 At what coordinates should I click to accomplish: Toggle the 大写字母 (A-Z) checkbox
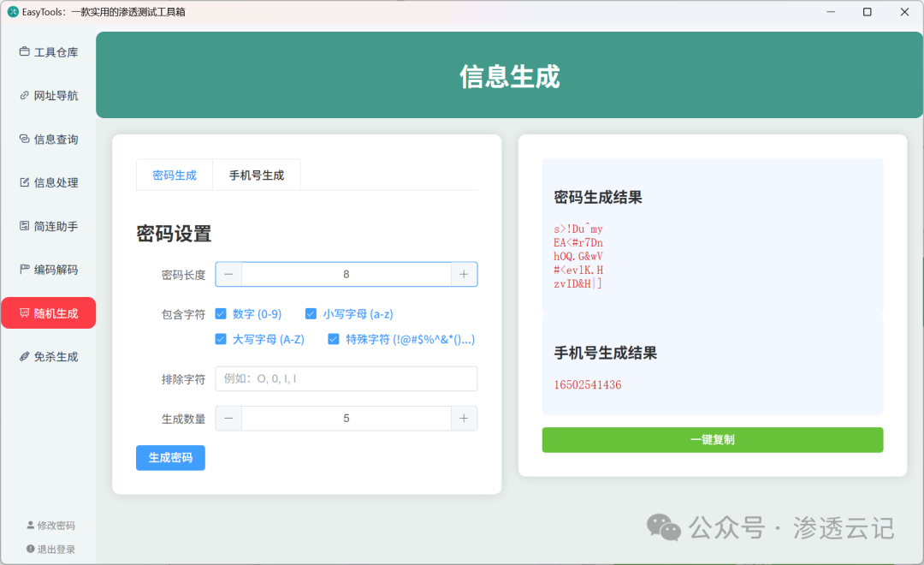tap(221, 339)
